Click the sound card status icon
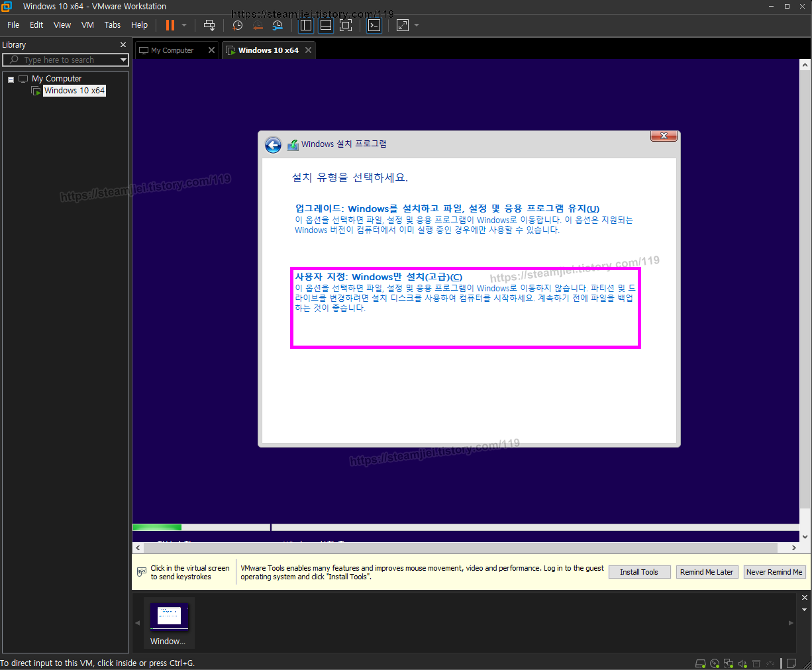The image size is (812, 670). (x=742, y=663)
